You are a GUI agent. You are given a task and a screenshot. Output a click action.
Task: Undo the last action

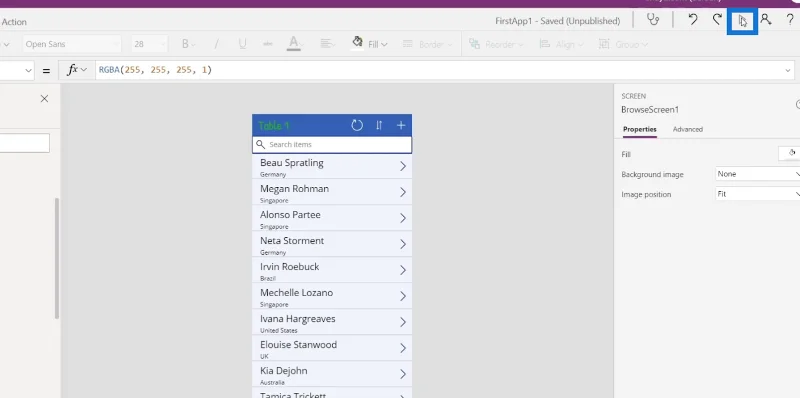point(692,20)
